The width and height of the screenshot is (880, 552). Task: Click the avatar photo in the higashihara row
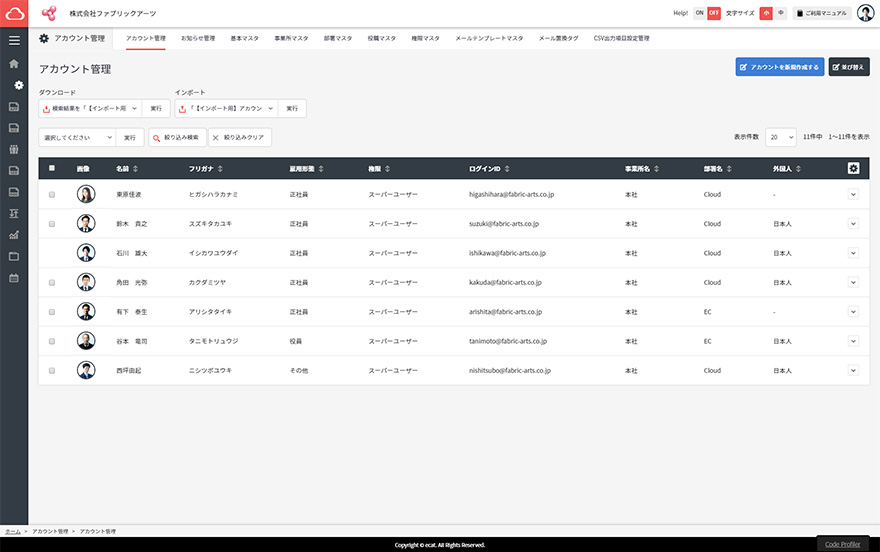pyautogui.click(x=86, y=194)
